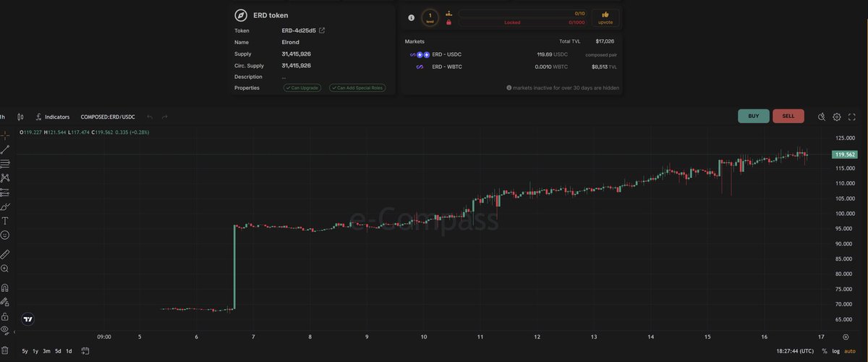Click the COMPOSED:ERD/USDC symbol label
The height and width of the screenshot is (362, 868).
[108, 117]
